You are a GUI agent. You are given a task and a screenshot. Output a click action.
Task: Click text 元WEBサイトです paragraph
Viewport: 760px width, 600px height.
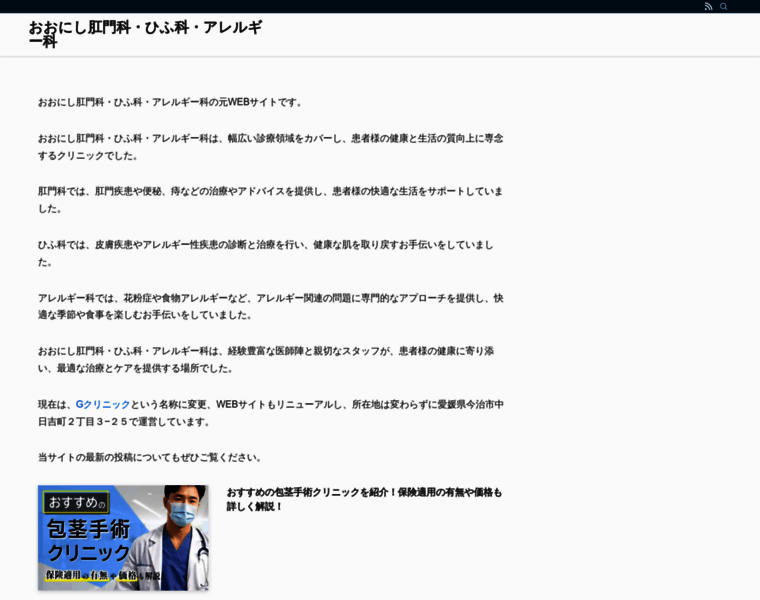171,102
